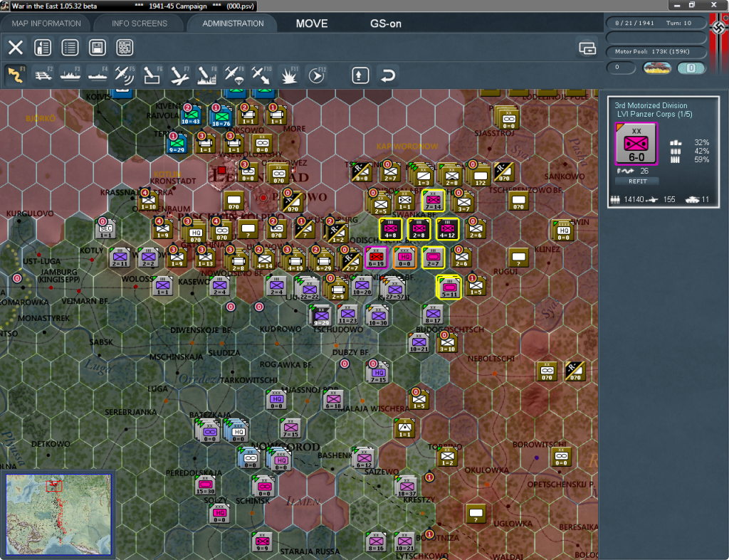Click the tank weather condition icon
The image size is (729, 560).
656,68
